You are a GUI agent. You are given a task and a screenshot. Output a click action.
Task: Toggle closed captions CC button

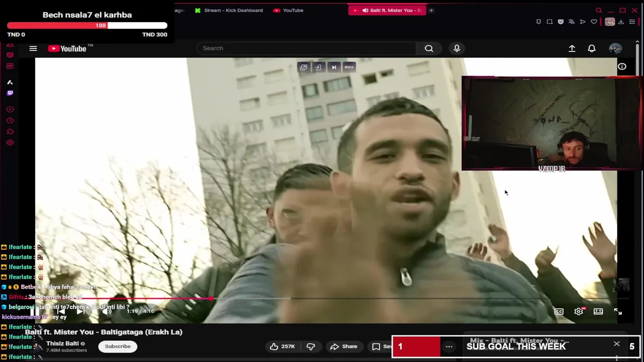tap(558, 311)
